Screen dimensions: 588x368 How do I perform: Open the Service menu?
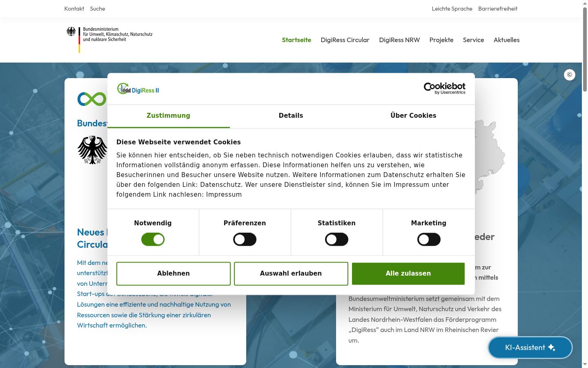(x=473, y=40)
